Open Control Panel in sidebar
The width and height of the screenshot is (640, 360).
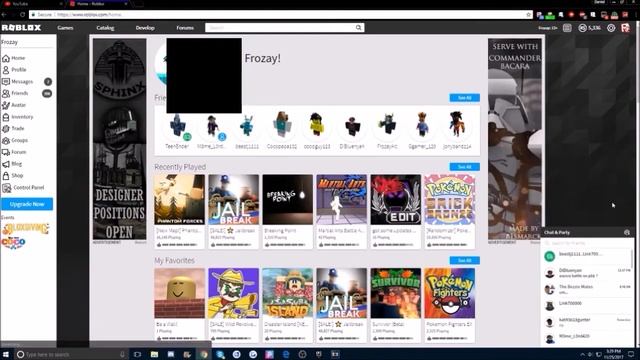[x=23, y=188]
